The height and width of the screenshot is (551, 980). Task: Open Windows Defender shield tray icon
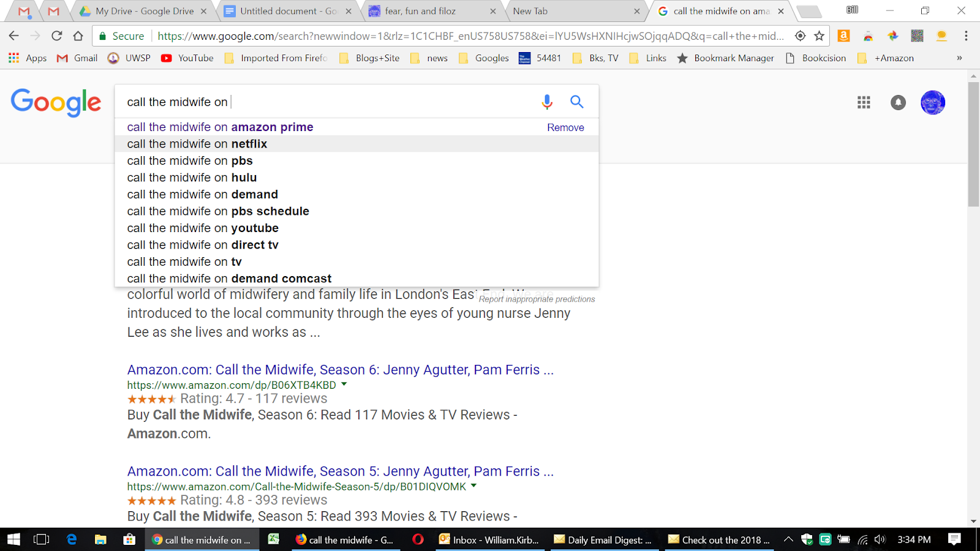coord(807,539)
